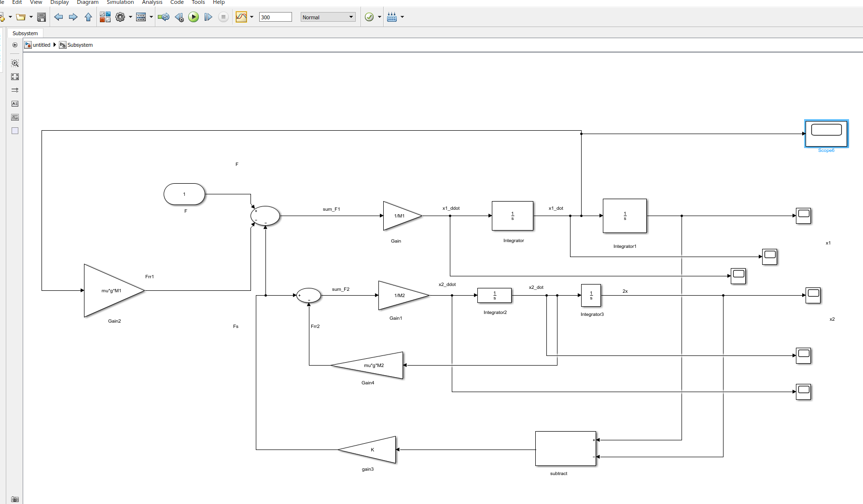Viewport: 863px width, 504px height.
Task: Expand the breadcrumb arrow after untitled
Action: pyautogui.click(x=55, y=45)
